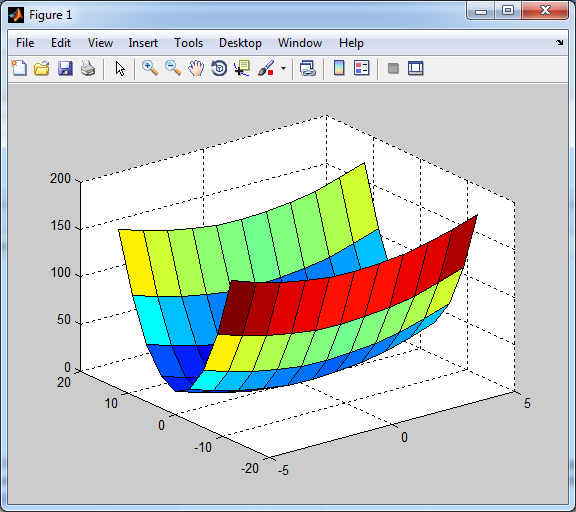This screenshot has width=576, height=512.
Task: Hide plot tools with the toolbar icon
Action: tap(393, 68)
